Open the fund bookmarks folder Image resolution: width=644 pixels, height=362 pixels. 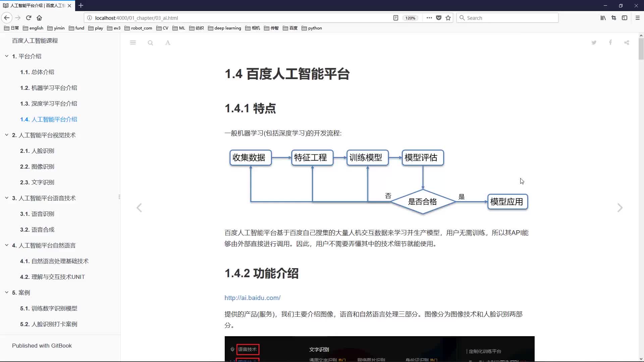tap(76, 28)
